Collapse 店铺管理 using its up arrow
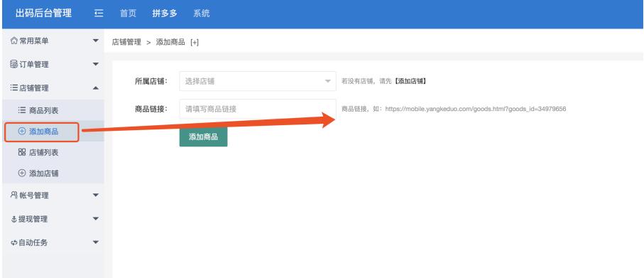 (x=96, y=87)
